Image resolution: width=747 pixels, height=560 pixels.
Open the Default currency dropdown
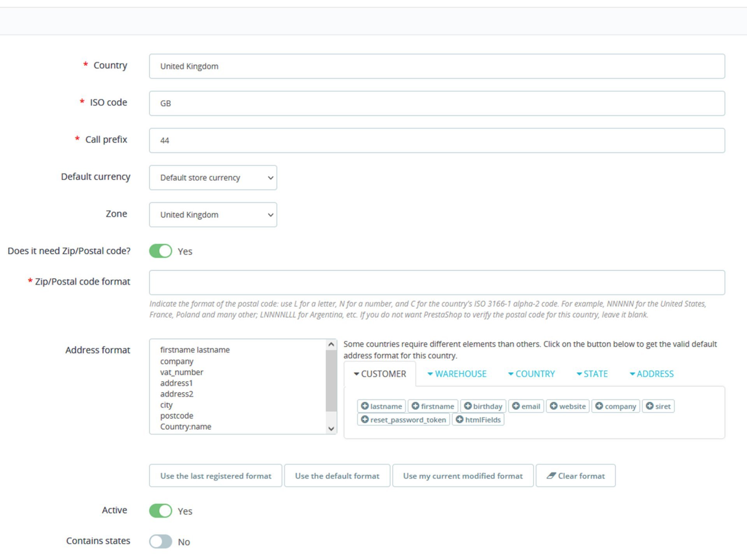click(213, 178)
